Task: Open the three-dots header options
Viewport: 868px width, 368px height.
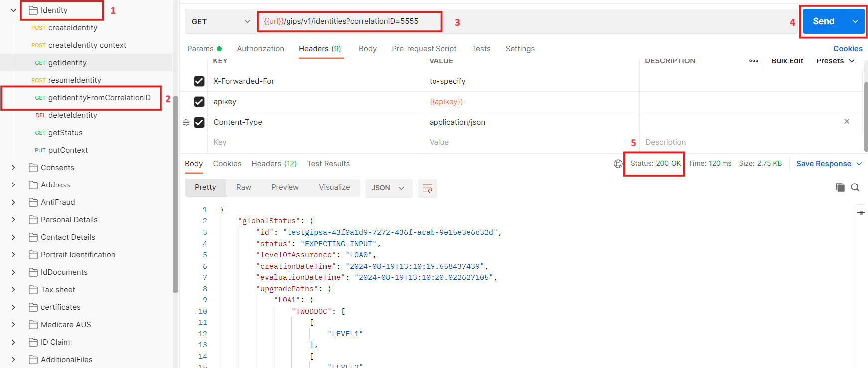Action: [x=754, y=61]
